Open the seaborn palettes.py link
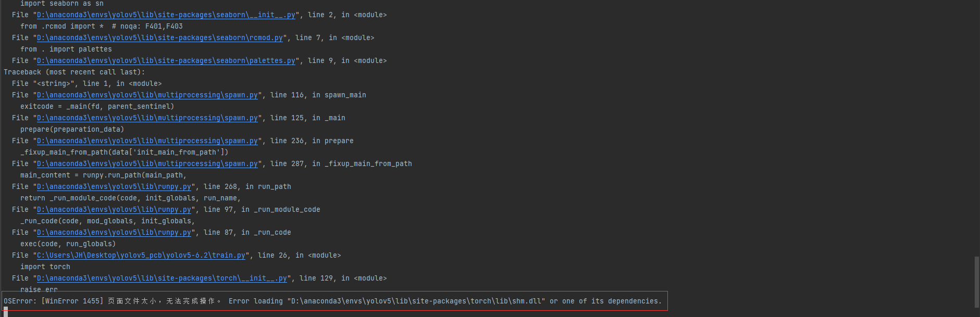The height and width of the screenshot is (317, 980). (x=166, y=61)
